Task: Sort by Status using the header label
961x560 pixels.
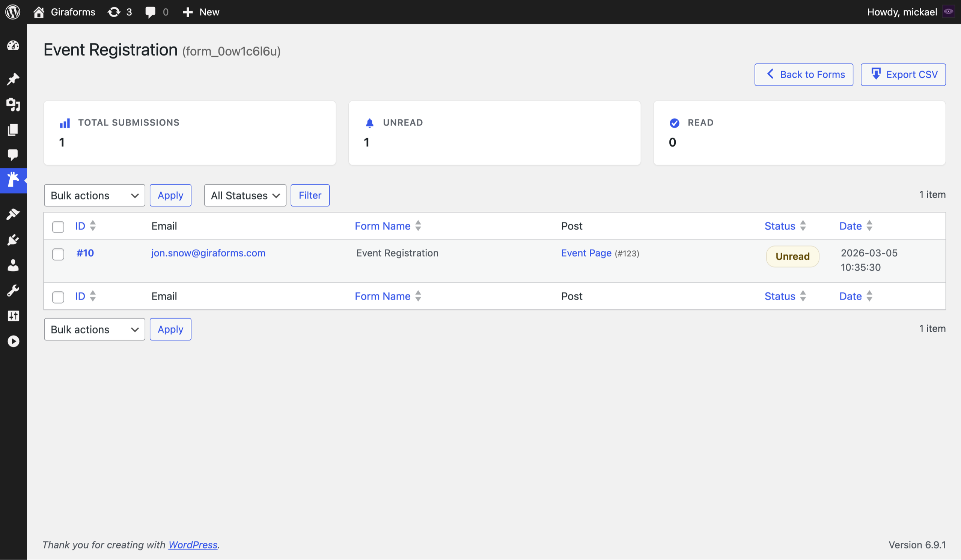Action: point(780,226)
